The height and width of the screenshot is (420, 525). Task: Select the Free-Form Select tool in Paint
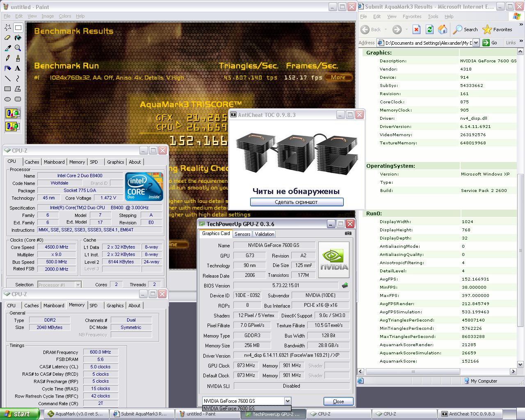[8, 27]
